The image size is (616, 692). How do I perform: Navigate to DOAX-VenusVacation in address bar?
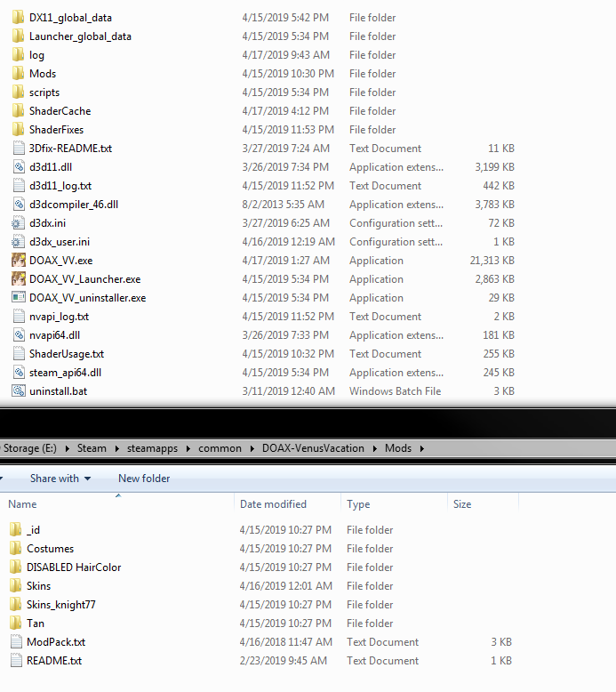pyautogui.click(x=313, y=448)
